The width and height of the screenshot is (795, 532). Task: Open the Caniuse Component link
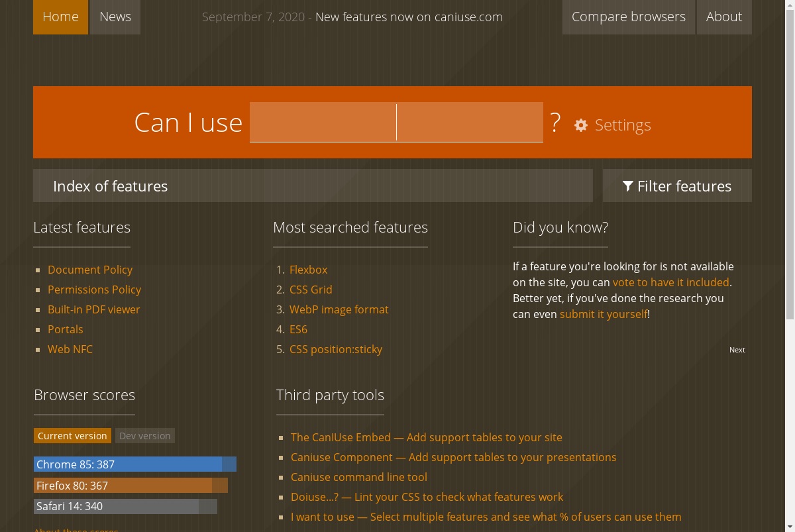coord(454,457)
